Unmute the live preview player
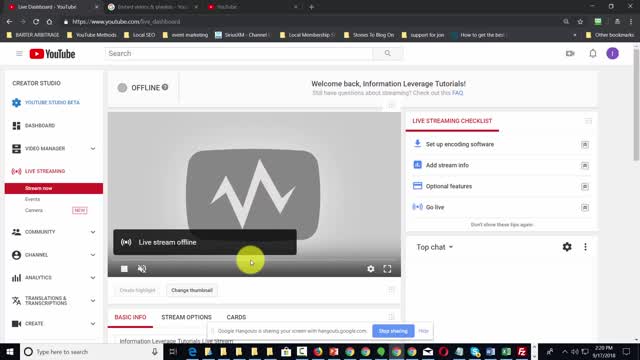The width and height of the screenshot is (640, 360). (142, 269)
